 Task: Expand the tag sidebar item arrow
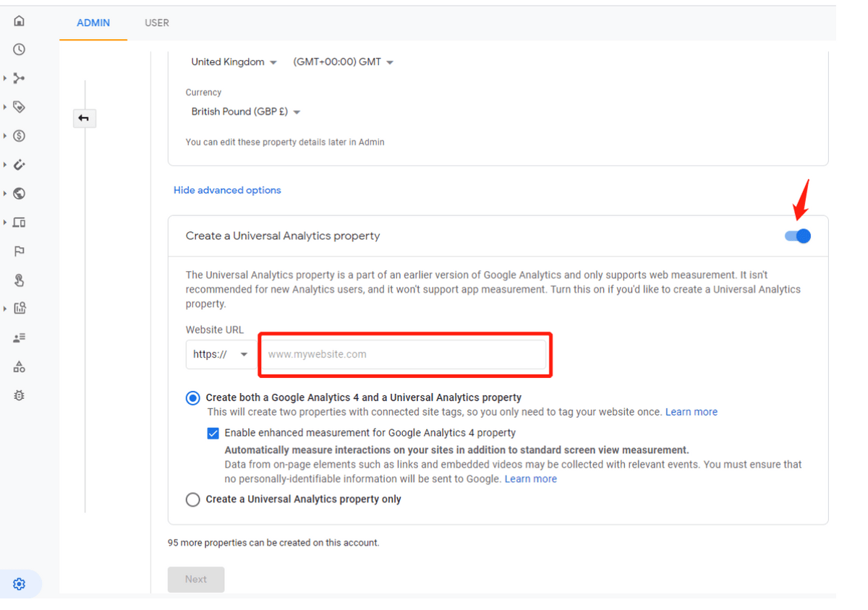[5, 107]
